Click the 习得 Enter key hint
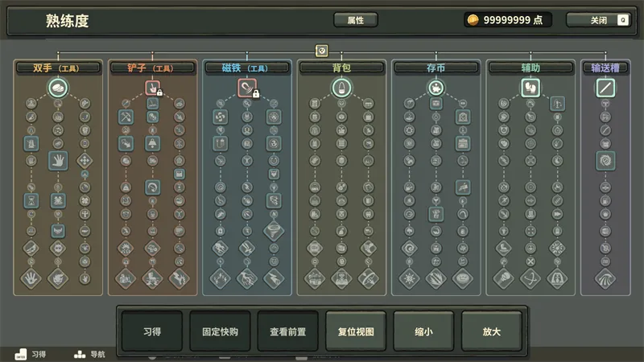644x362 pixels. (31, 354)
